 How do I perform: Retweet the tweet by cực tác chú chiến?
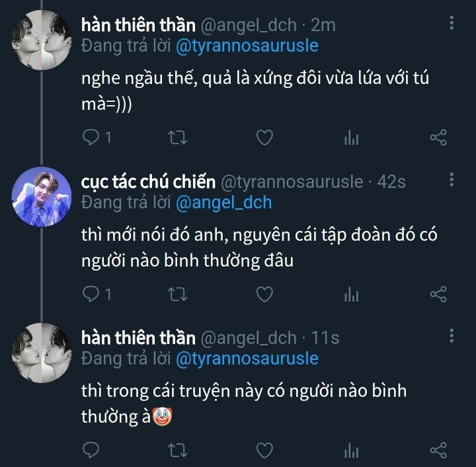click(178, 294)
